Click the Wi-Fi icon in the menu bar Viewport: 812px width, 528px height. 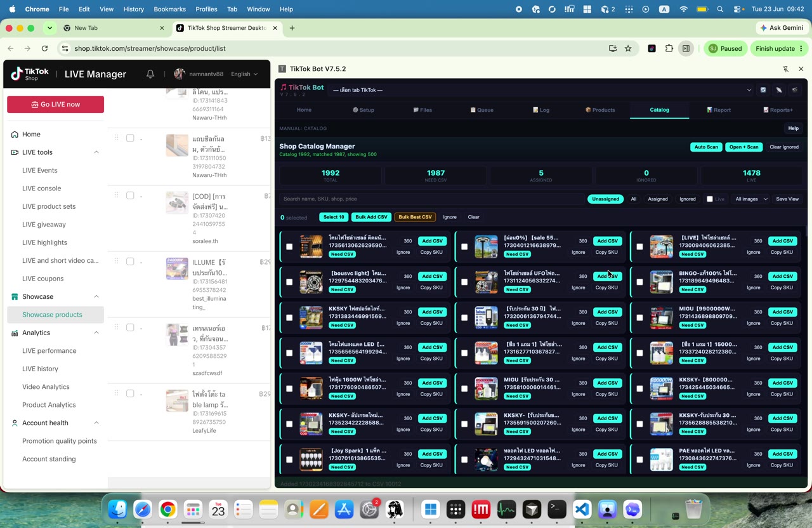683,10
